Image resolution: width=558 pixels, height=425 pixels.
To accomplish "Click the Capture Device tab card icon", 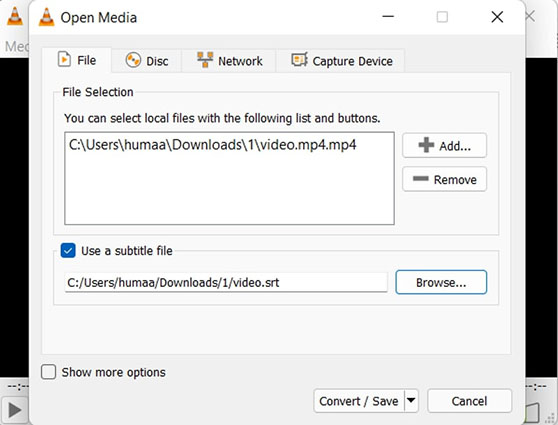I will pos(299,59).
